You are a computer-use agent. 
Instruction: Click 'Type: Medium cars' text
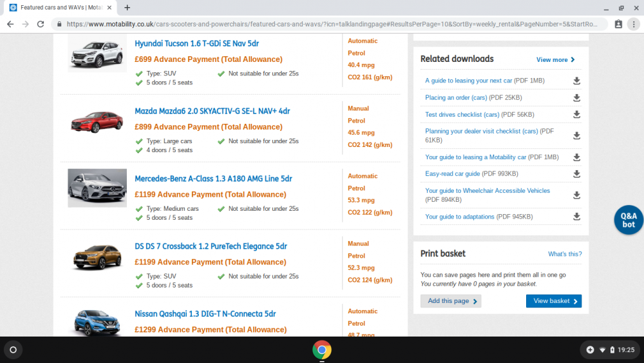(172, 209)
